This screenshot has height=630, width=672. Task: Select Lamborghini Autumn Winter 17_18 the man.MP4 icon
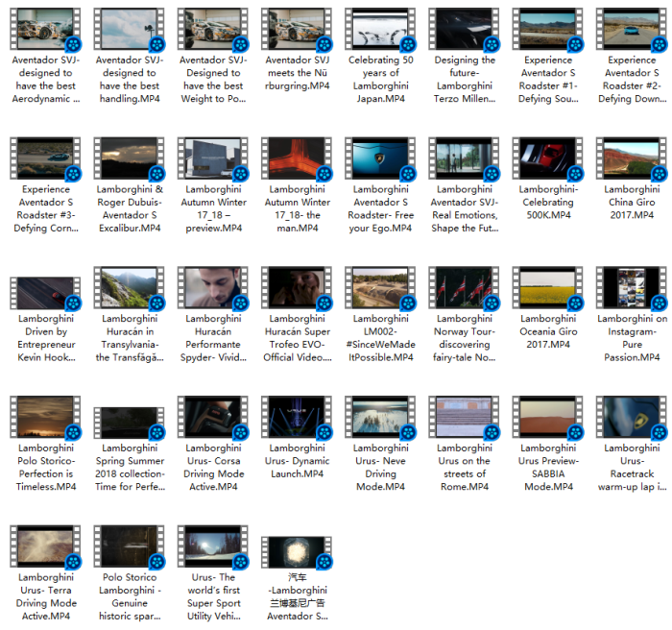click(297, 158)
